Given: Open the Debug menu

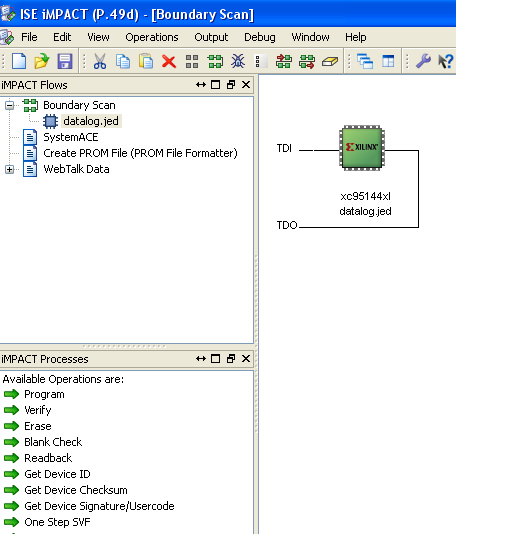Looking at the screenshot, I should [x=260, y=37].
